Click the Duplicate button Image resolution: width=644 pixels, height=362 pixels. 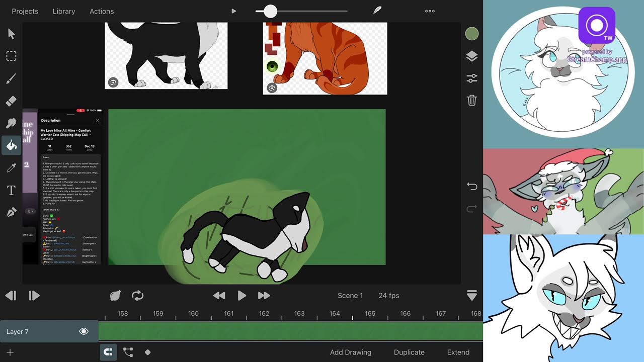(x=409, y=352)
